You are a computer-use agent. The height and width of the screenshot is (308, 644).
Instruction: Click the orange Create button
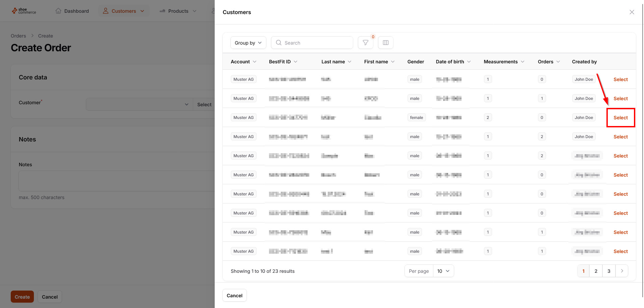coord(22,297)
